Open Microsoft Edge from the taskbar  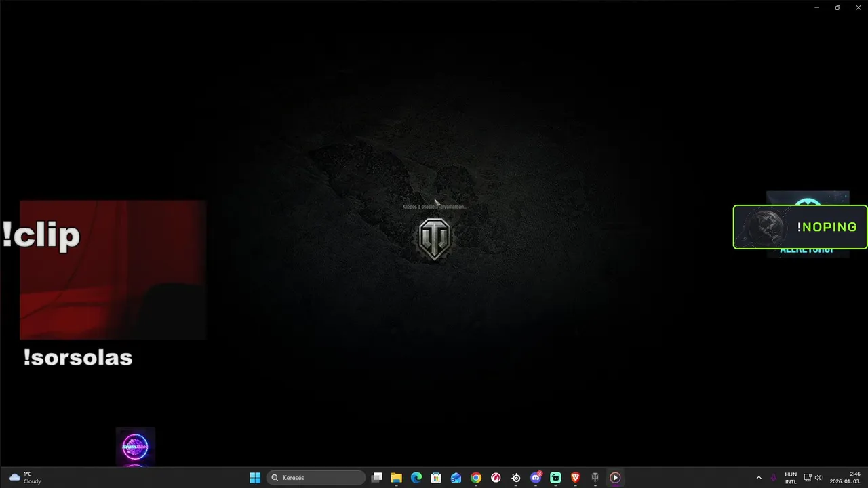[416, 478]
